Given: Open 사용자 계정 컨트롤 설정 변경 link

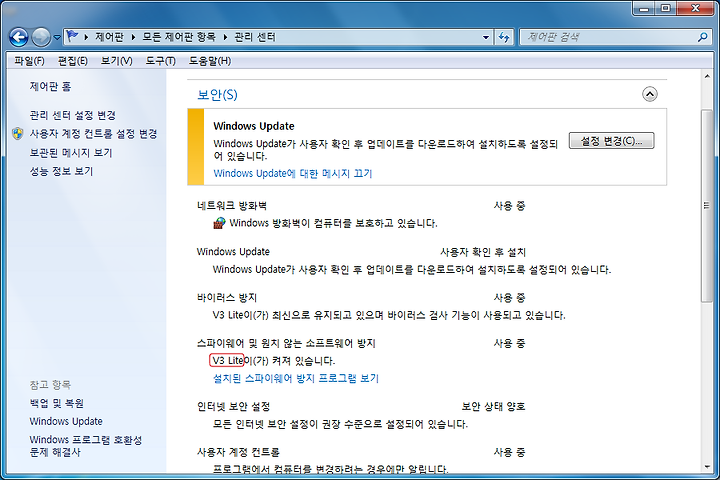Looking at the screenshot, I should coord(93,134).
